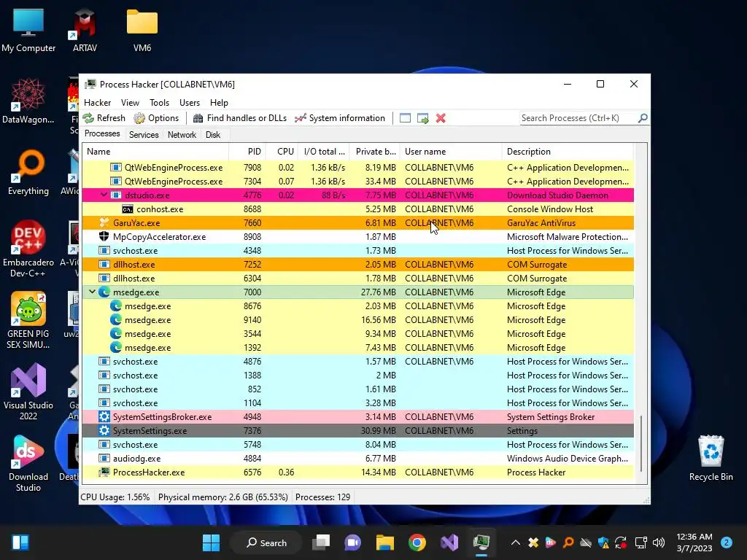
Task: Open the GREEN PIG SEX SIMU desktop icon
Action: [x=28, y=320]
